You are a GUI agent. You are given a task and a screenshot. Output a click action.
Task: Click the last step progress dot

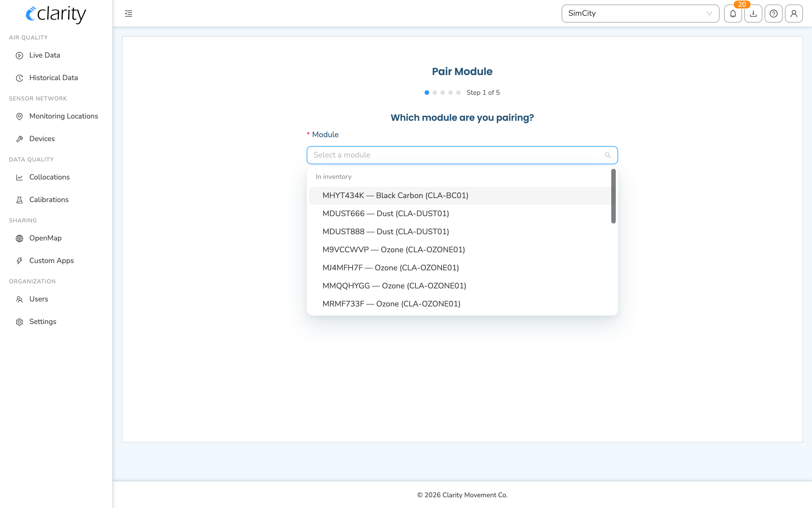click(x=458, y=93)
